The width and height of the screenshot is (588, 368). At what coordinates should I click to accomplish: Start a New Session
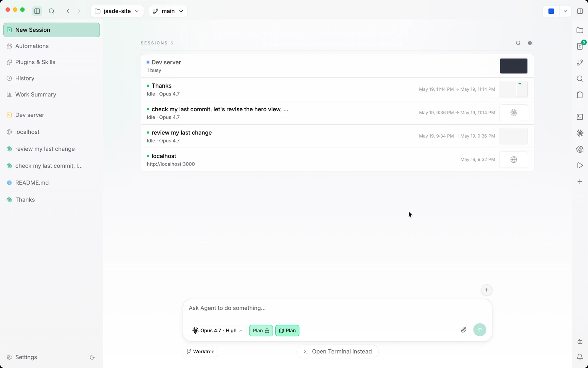(x=52, y=30)
